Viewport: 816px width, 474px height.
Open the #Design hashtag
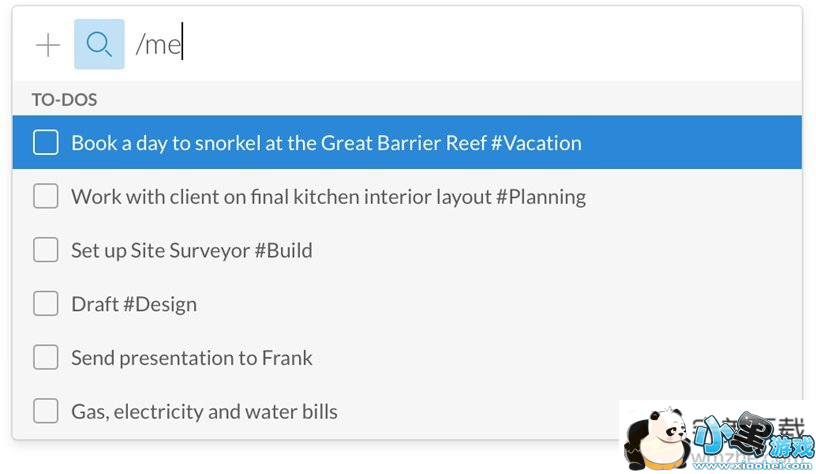click(x=160, y=304)
